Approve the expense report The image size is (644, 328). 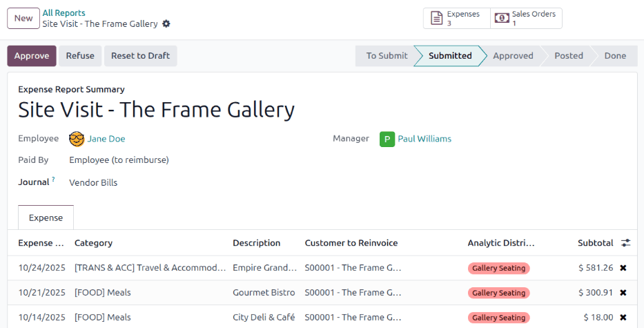tap(32, 56)
